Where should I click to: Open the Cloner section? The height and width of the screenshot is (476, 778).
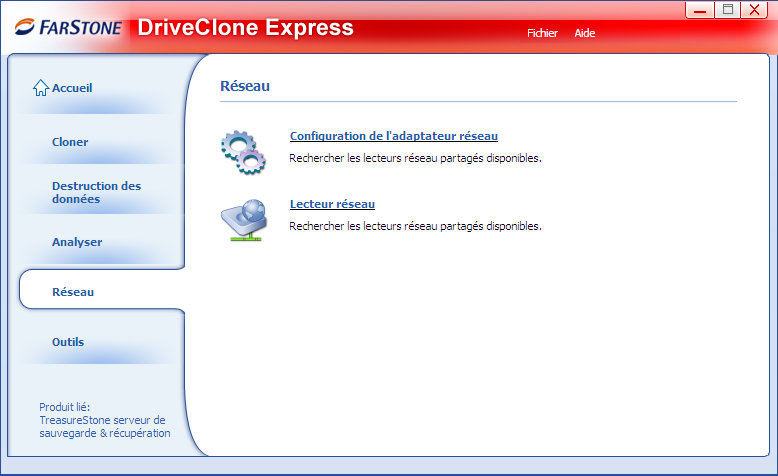[x=70, y=142]
